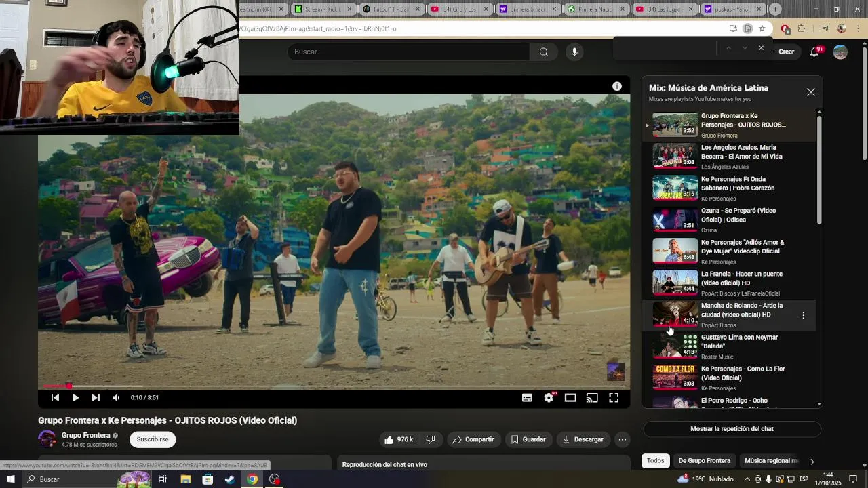868x488 pixels.
Task: Start voice search with microphone
Action: point(574,52)
